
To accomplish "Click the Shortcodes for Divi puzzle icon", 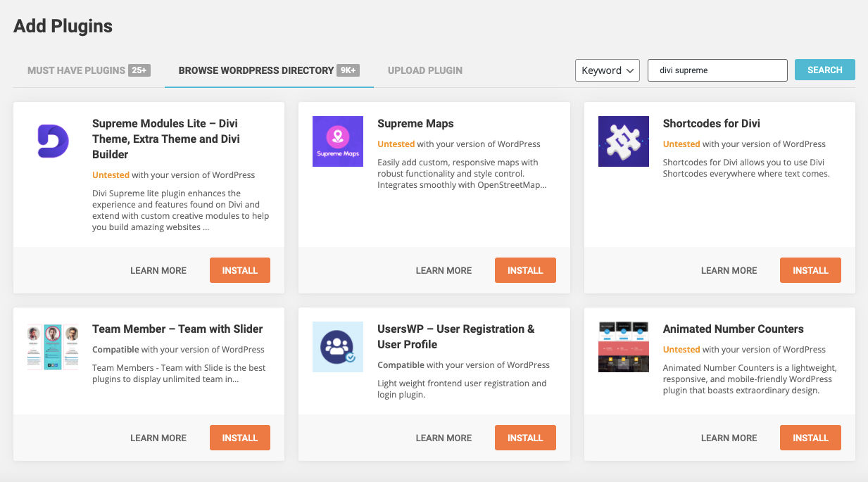I will click(623, 141).
